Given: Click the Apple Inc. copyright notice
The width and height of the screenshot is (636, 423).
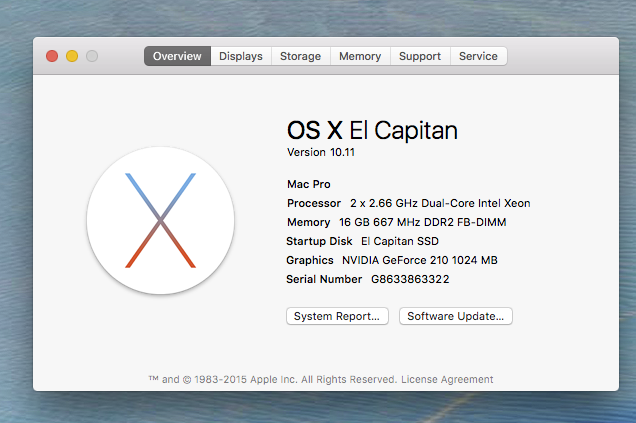Looking at the screenshot, I should pos(273,379).
